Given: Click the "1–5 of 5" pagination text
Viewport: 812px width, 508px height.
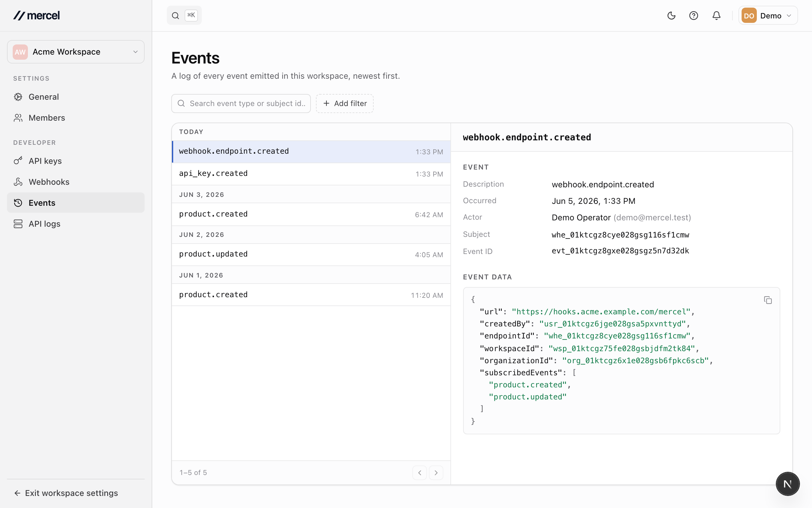Looking at the screenshot, I should point(193,473).
